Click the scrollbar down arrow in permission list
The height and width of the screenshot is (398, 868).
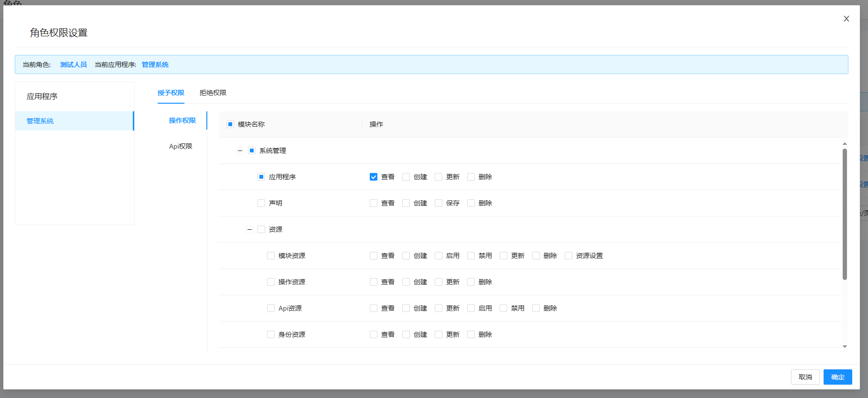coord(845,346)
